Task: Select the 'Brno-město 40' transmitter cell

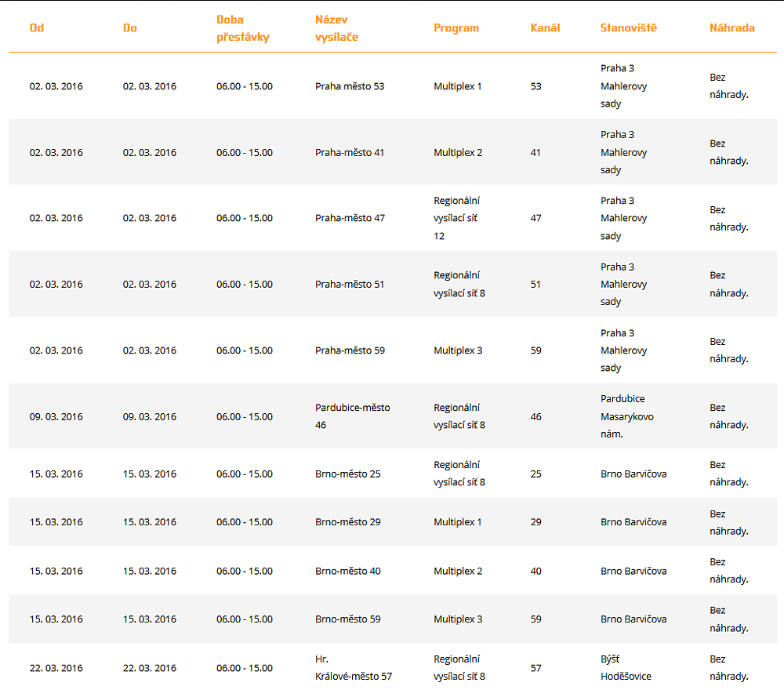Action: point(348,571)
